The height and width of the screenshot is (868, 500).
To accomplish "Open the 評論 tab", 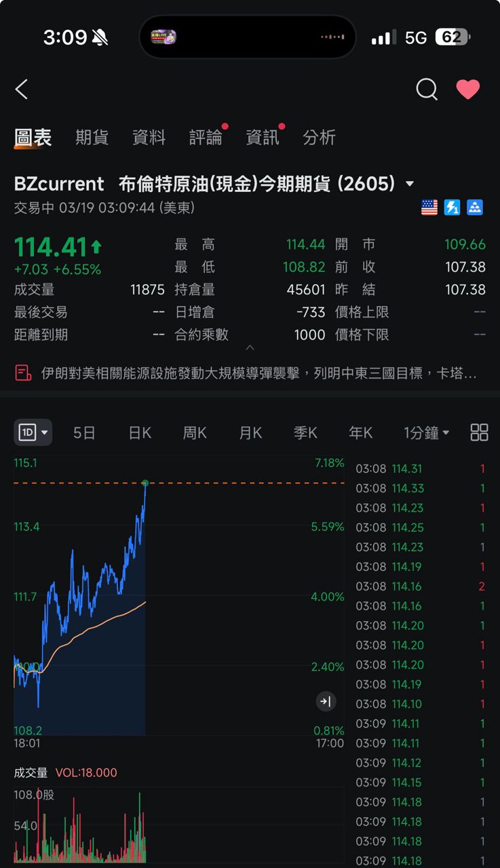I will pyautogui.click(x=206, y=137).
